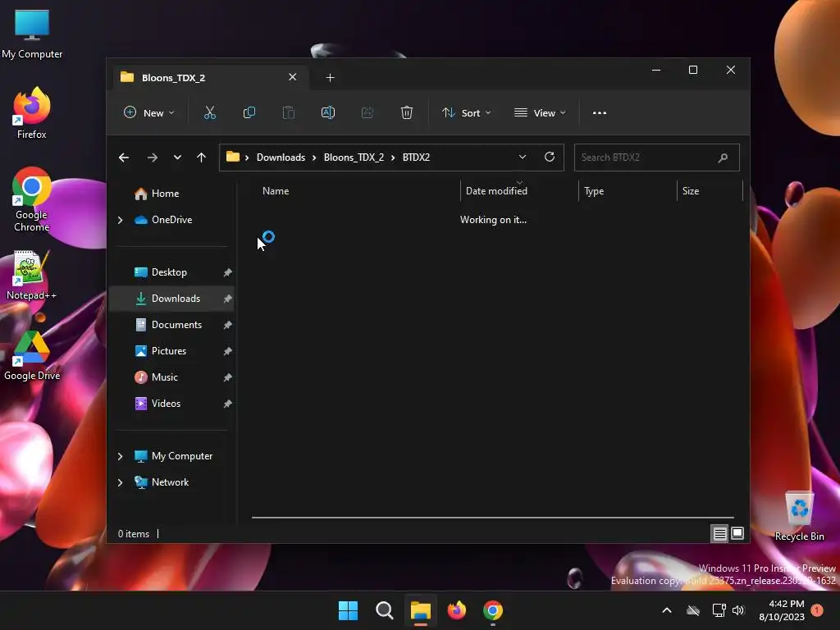Click the Share icon in toolbar
Image resolution: width=840 pixels, height=630 pixels.
click(x=367, y=113)
